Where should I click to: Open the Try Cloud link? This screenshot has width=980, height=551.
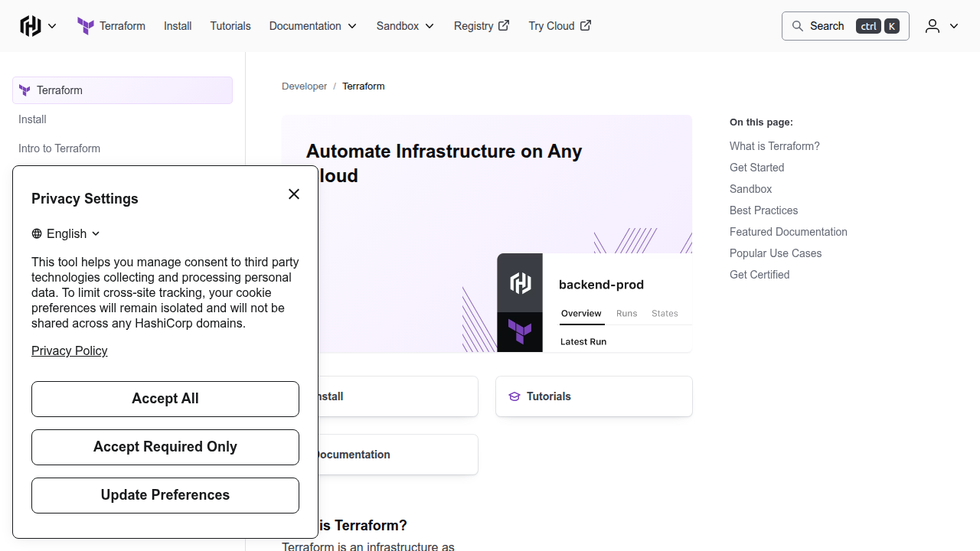click(560, 26)
